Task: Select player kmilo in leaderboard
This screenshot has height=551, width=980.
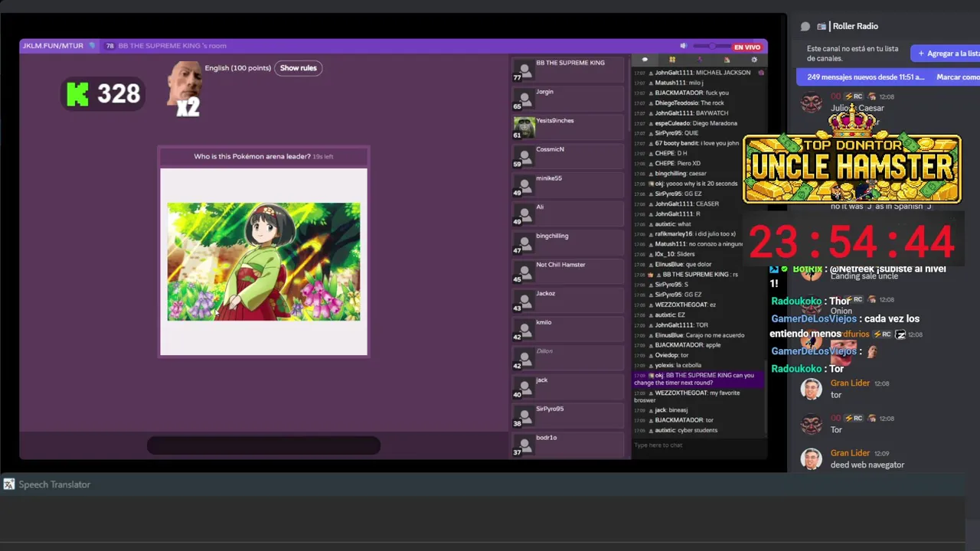Action: click(570, 330)
